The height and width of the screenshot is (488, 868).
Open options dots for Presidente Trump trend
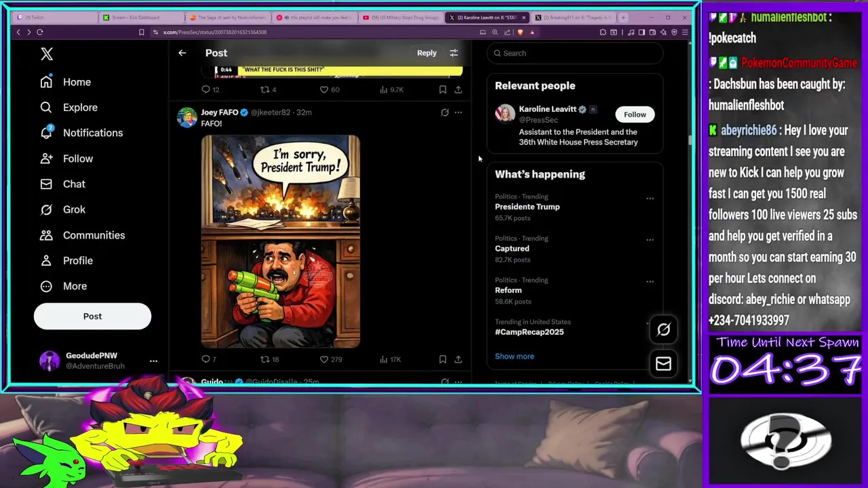(x=650, y=199)
